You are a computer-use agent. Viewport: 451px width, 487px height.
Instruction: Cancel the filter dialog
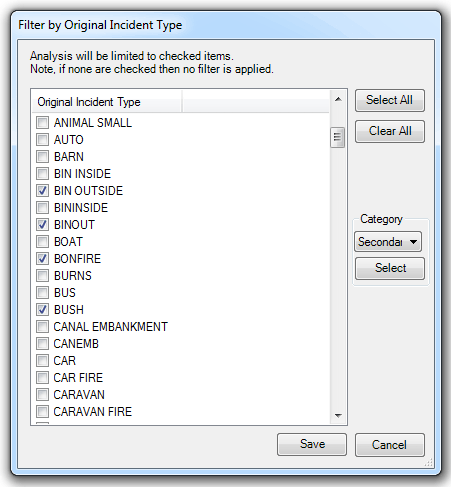(390, 445)
